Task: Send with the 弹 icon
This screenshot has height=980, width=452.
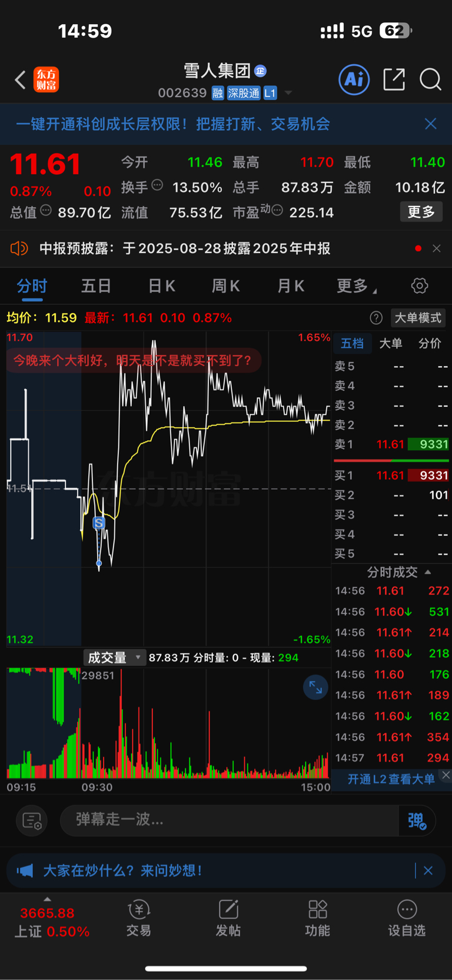Action: (x=417, y=820)
